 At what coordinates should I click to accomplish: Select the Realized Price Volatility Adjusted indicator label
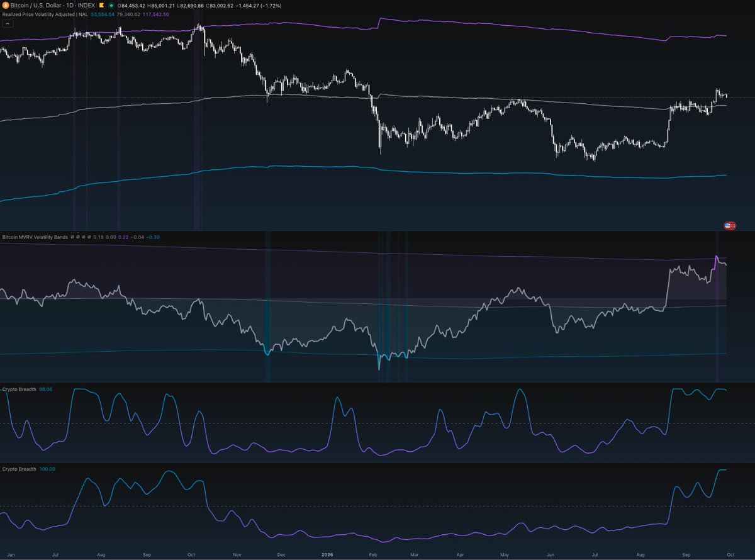click(45, 14)
